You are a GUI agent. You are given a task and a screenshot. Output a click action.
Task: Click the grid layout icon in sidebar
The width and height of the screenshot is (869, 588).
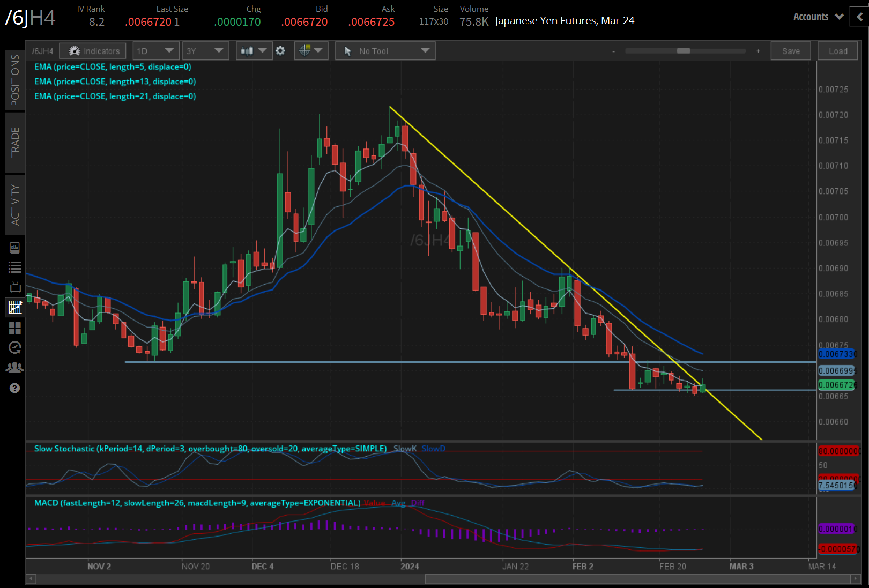(x=14, y=328)
